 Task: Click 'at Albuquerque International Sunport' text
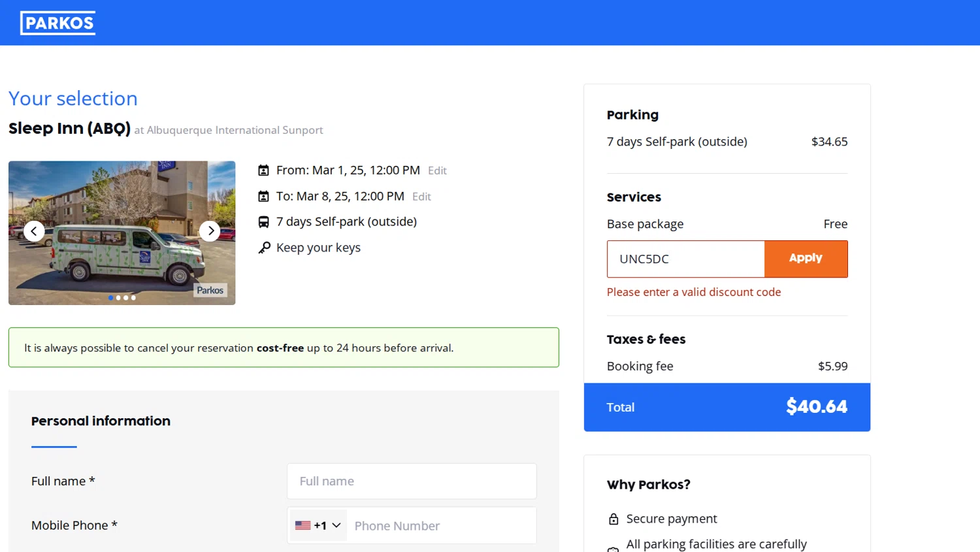pos(229,130)
